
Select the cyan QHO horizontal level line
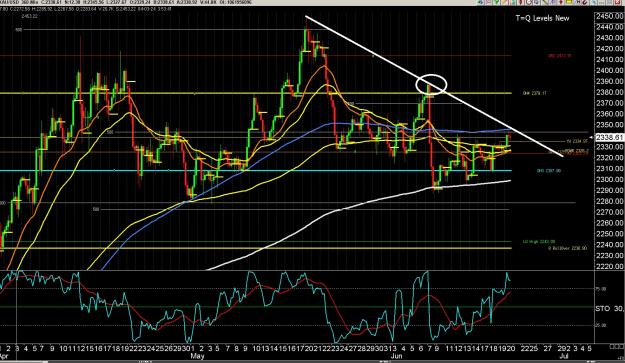tap(255, 171)
